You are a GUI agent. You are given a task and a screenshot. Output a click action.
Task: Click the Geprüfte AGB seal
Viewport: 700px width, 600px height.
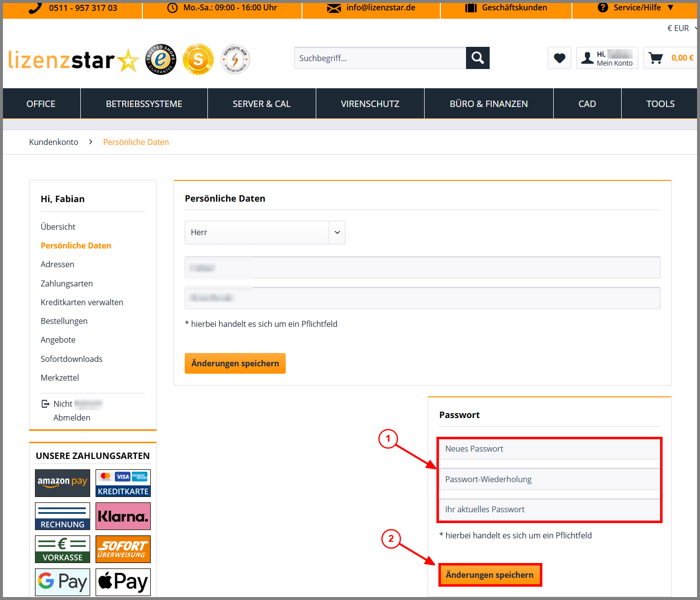(x=235, y=59)
